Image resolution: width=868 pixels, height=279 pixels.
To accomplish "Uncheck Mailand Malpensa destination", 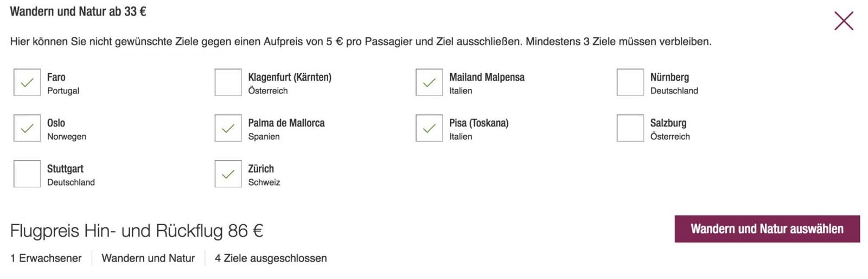I will (429, 83).
